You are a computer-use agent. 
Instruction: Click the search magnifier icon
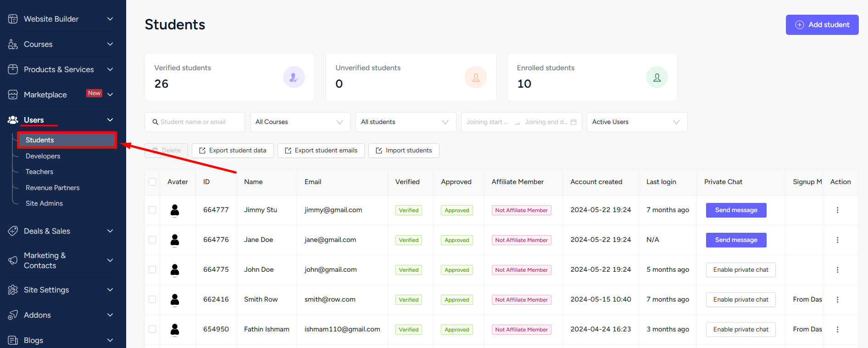[x=156, y=122]
